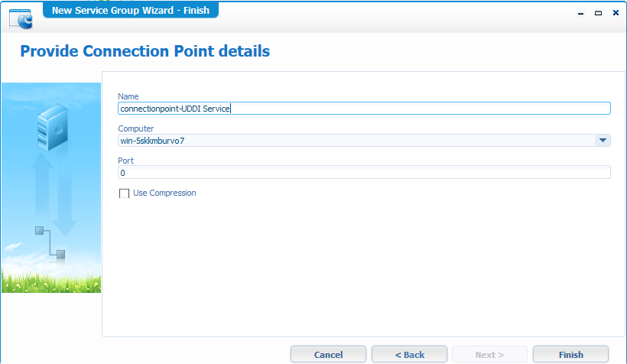Minimize the wizard window
The image size is (627, 364).
click(x=582, y=13)
